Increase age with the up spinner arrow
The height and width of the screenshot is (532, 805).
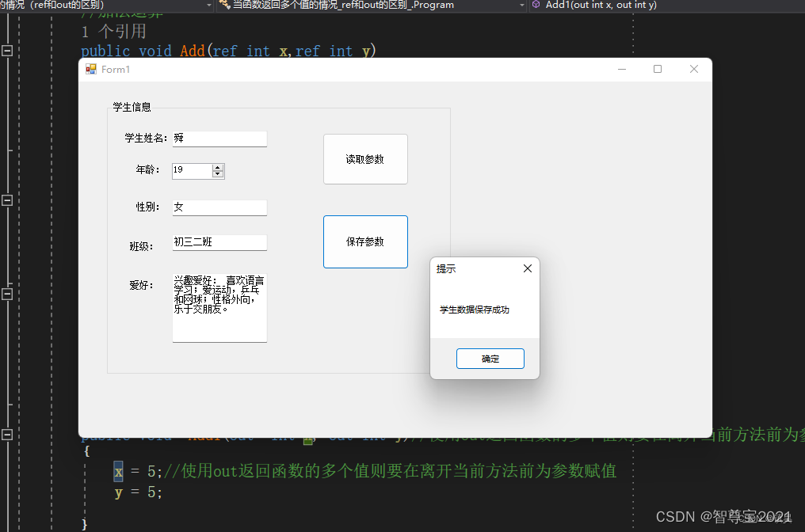[218, 168]
